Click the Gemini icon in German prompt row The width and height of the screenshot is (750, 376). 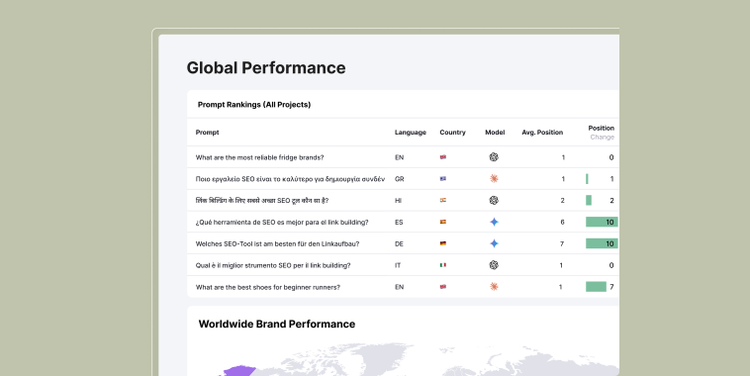(494, 243)
